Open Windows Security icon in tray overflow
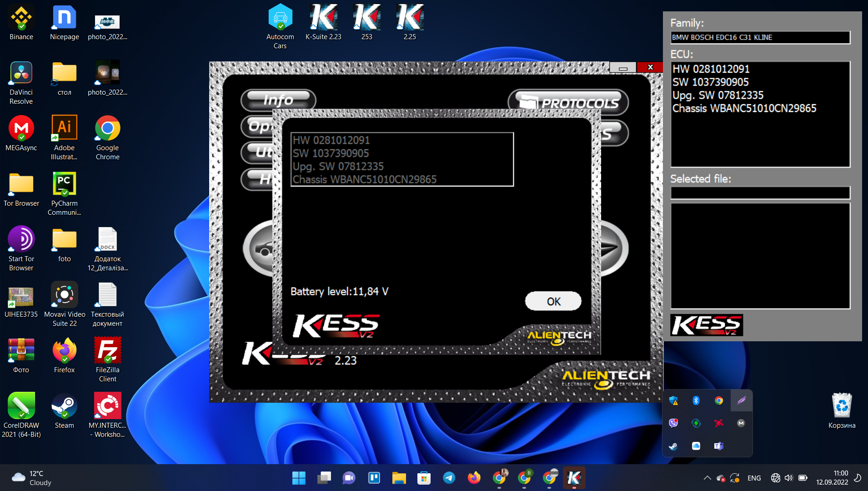868x491 pixels. pos(673,400)
